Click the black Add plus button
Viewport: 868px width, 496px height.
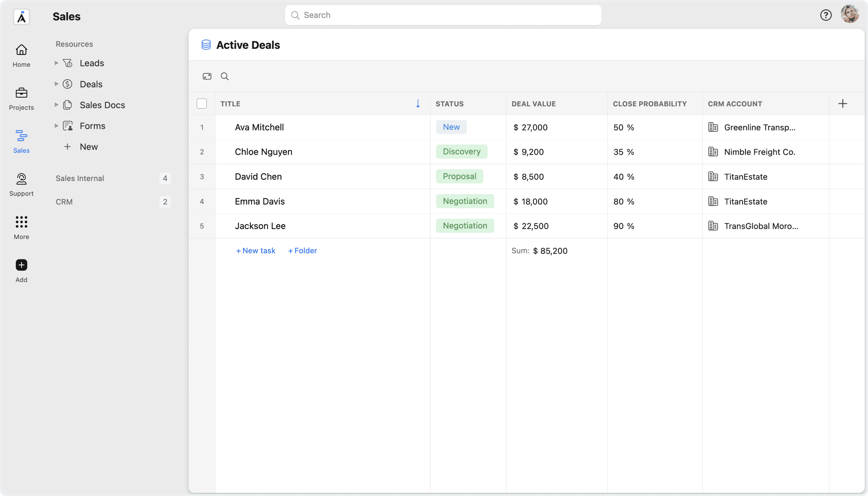21,265
